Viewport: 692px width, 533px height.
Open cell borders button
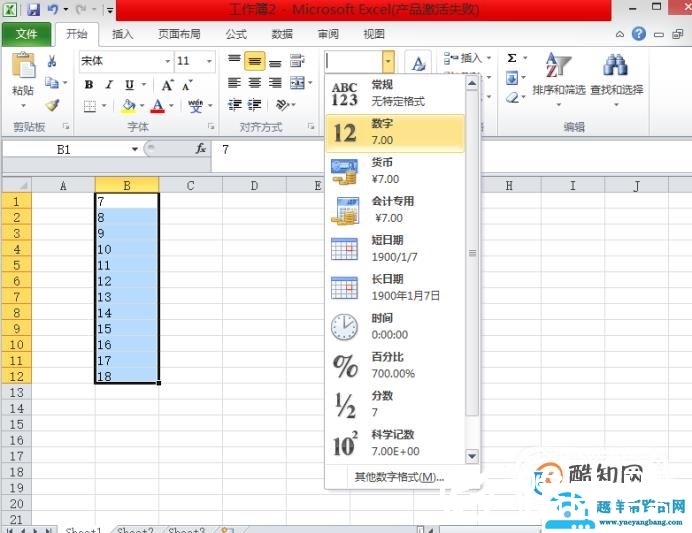coord(90,106)
